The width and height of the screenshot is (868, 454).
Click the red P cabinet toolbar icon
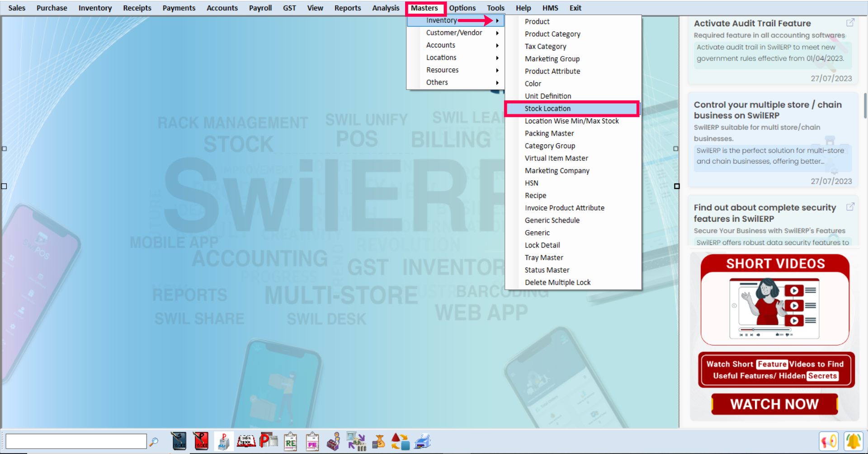223,441
